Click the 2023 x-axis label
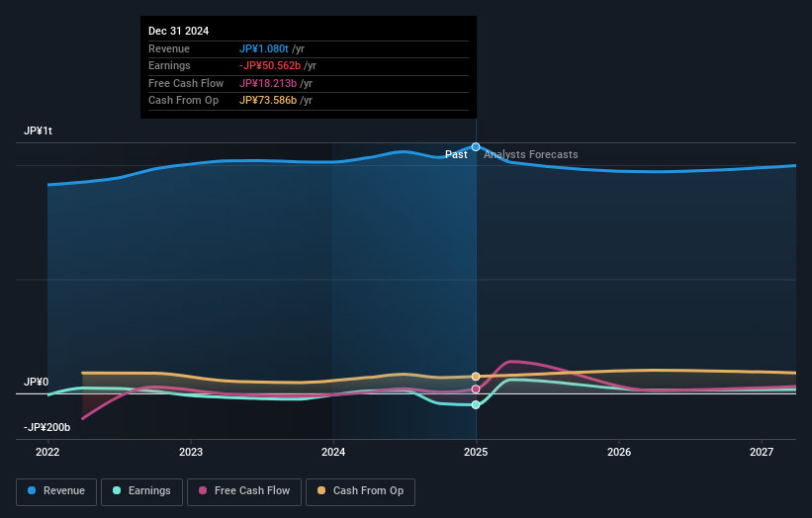812x518 pixels. [x=191, y=453]
